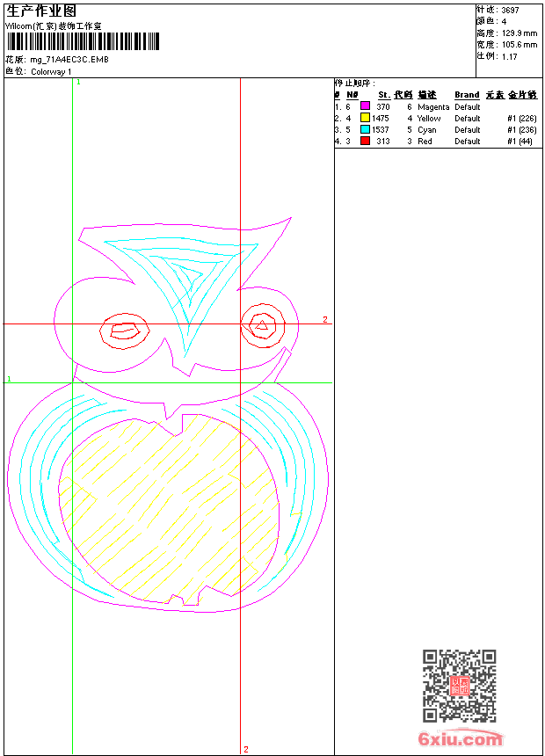
Task: Click the owl's right red eye with triangle
Action: (x=262, y=325)
